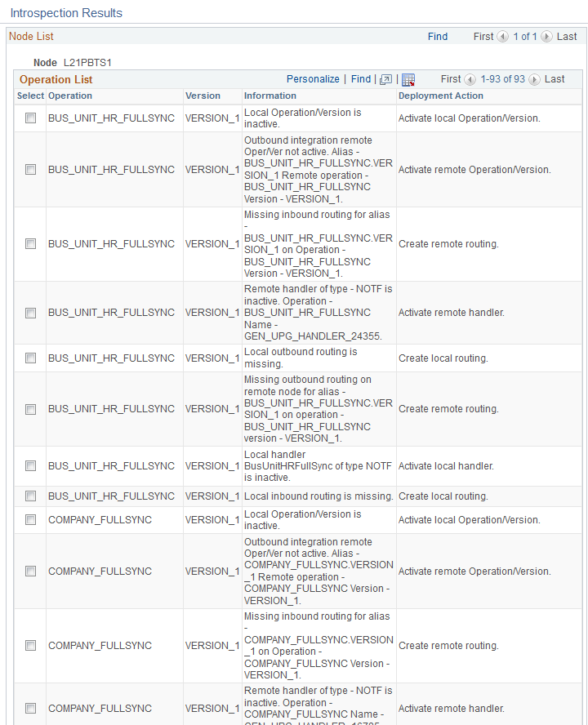Select first COMPANY_FULLSYNC row checkbox
The height and width of the screenshot is (725, 588).
point(30,520)
